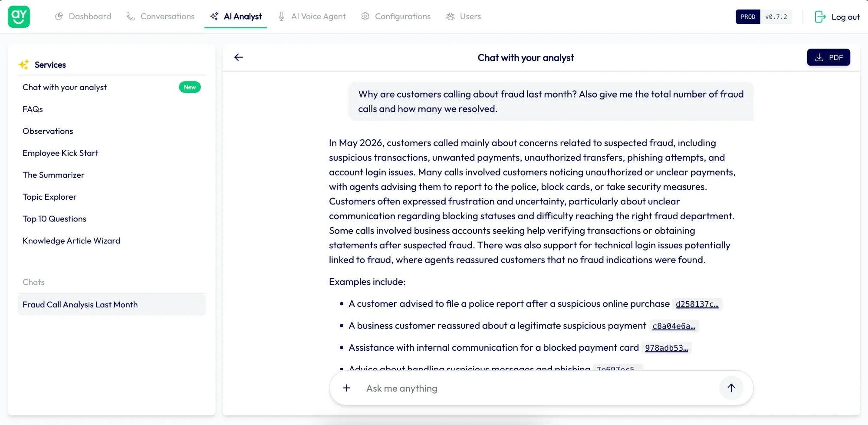Focus the Ask me anything field
The width and height of the screenshot is (868, 425).
pyautogui.click(x=538, y=388)
